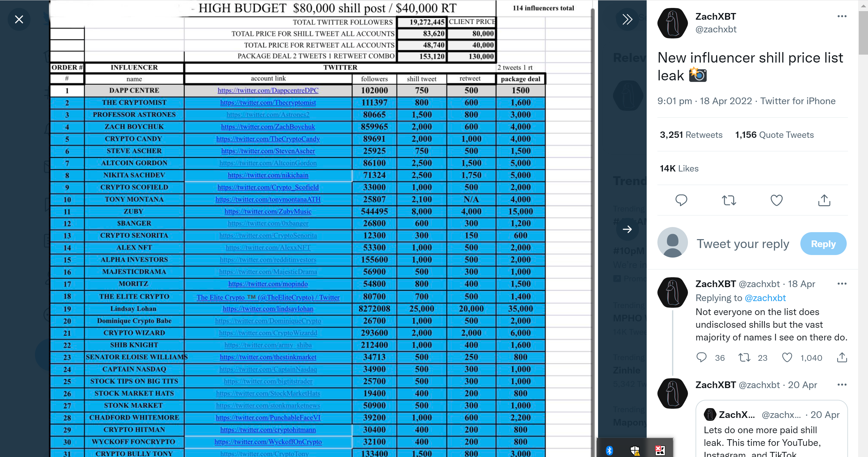Click the 'shill tweet' column header
868x457 pixels.
coord(421,79)
